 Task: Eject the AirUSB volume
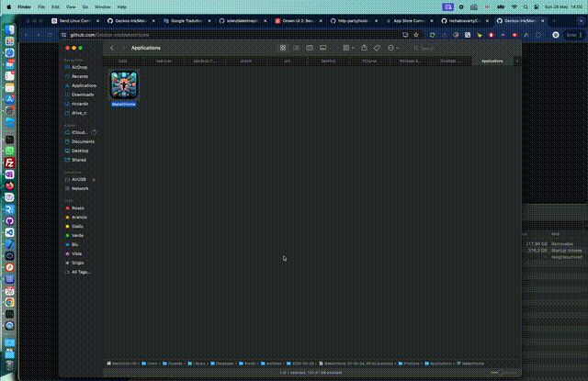tap(94, 179)
